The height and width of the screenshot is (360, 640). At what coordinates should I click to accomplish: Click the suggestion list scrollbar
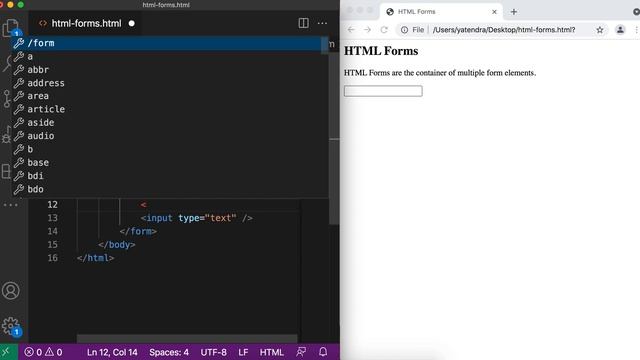325,45
